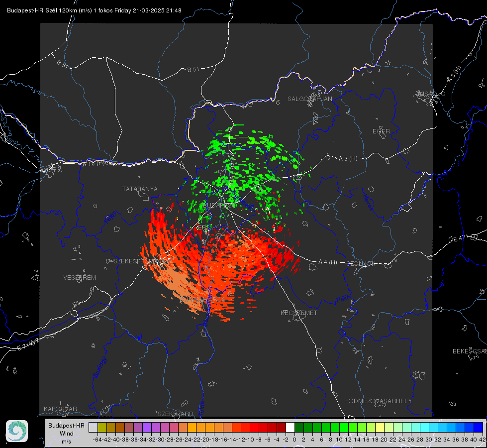The width and height of the screenshot is (487, 448).
Task: Click the A 4 (H) road label
Action: point(328,262)
